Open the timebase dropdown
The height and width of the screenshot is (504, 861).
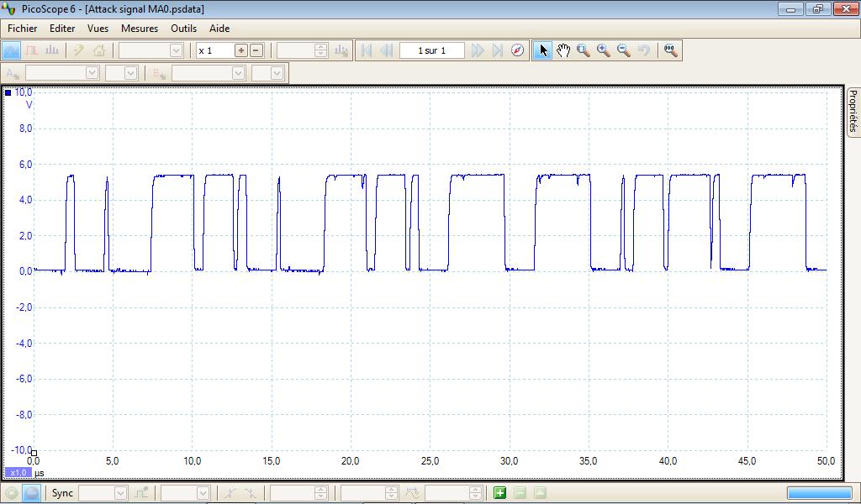click(176, 50)
